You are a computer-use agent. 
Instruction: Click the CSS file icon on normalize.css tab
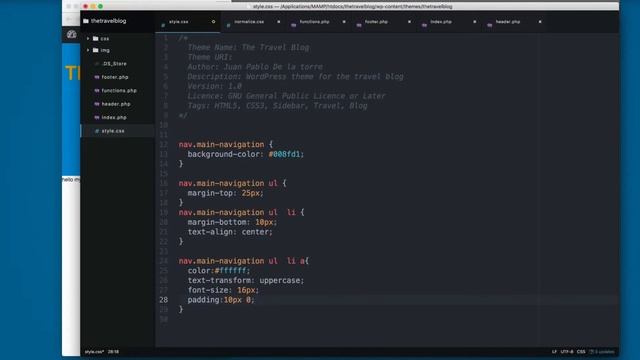click(228, 25)
